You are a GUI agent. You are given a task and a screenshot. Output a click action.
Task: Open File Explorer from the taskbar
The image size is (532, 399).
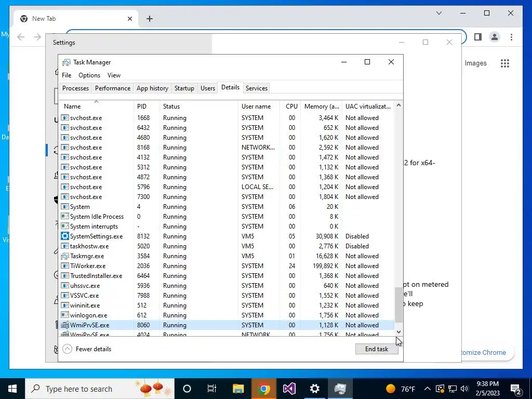tap(238, 389)
